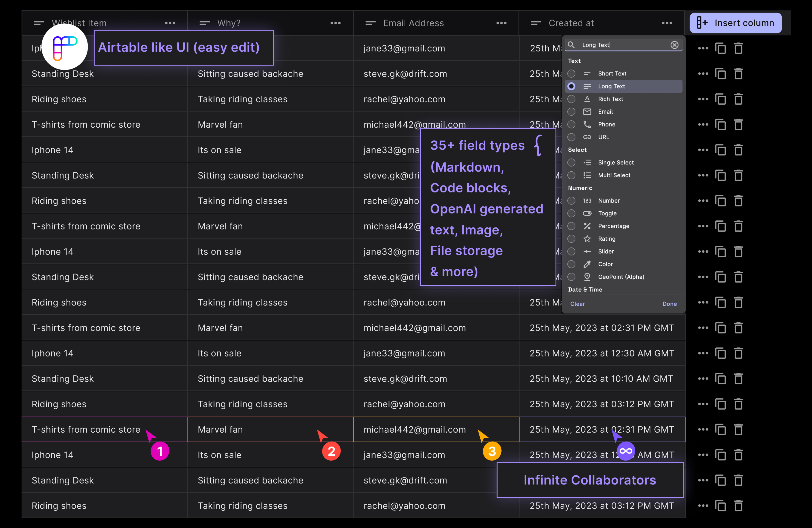Select the Email field type radio
The width and height of the screenshot is (812, 528).
572,112
